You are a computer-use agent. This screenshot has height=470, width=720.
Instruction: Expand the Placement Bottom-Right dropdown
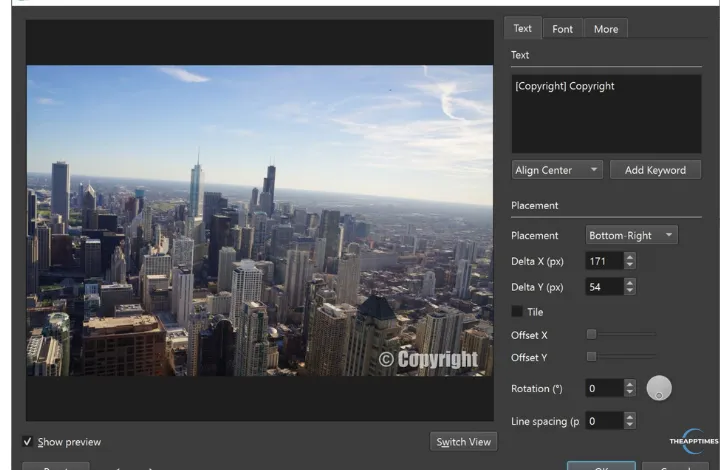[x=632, y=236]
